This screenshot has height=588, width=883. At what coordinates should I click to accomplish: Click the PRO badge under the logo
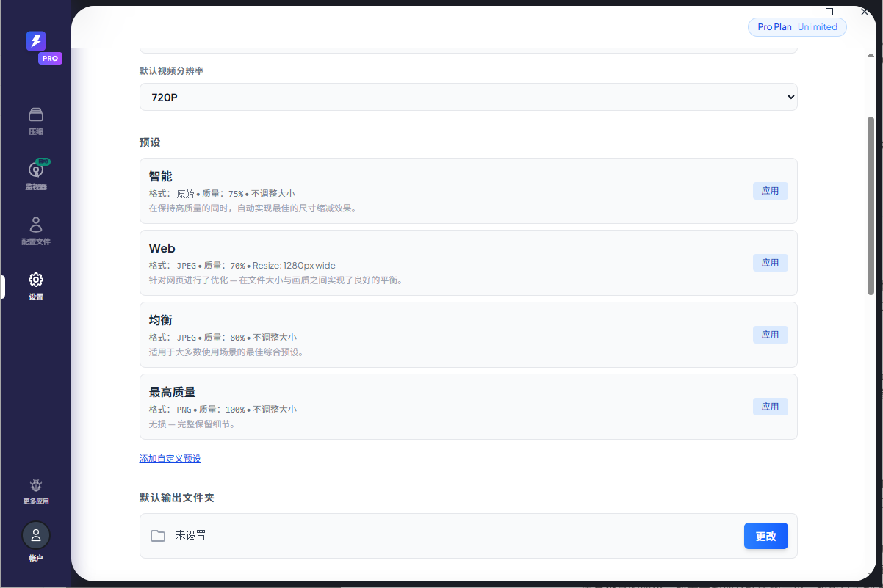[50, 58]
